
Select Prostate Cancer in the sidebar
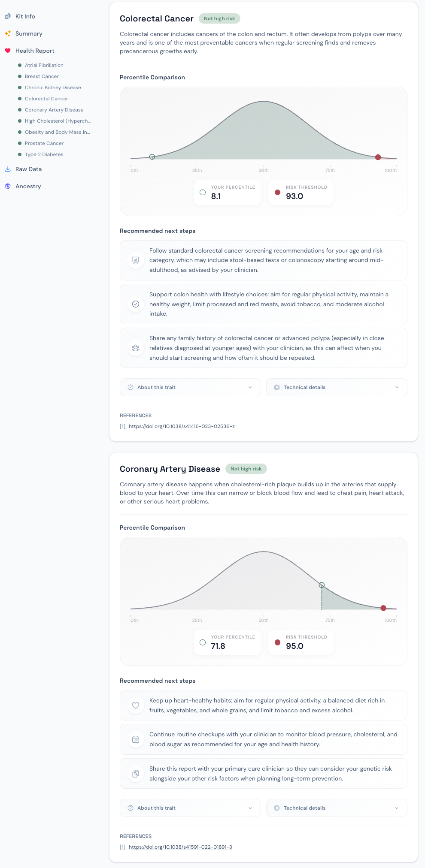tap(44, 143)
